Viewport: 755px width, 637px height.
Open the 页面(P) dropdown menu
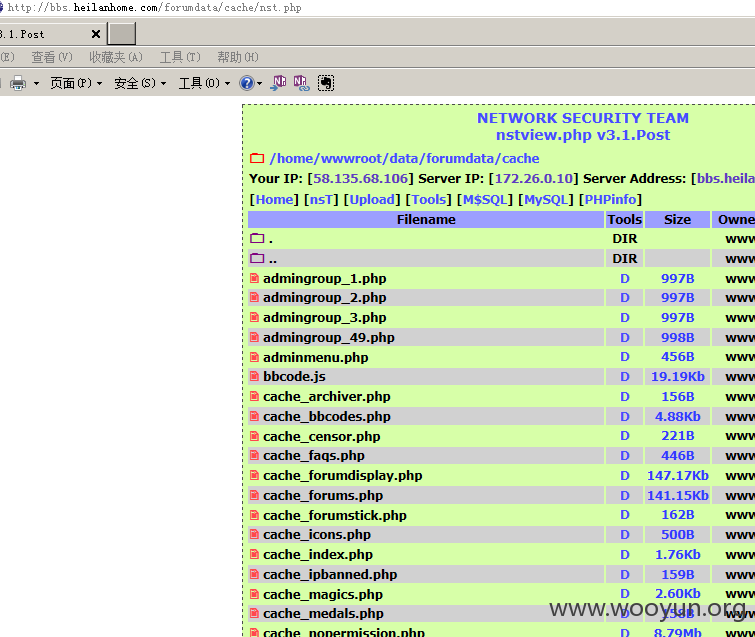(x=76, y=83)
